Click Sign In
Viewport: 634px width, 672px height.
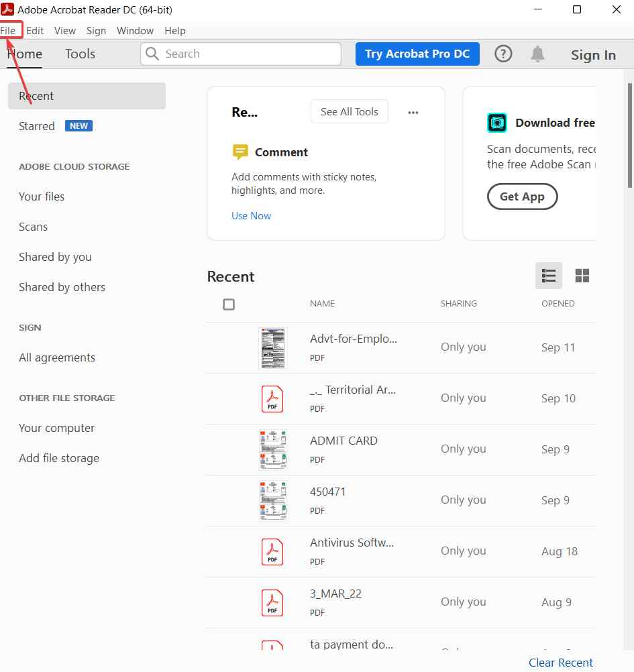click(593, 55)
